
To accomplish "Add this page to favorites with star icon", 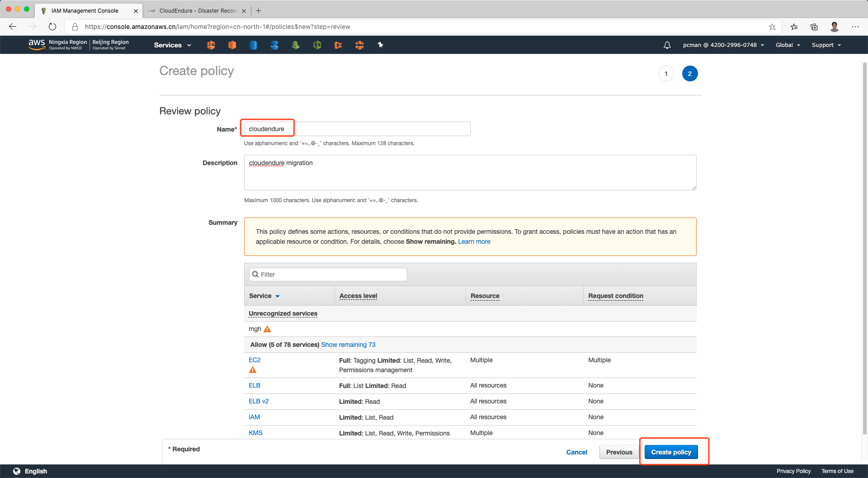I will pos(772,27).
